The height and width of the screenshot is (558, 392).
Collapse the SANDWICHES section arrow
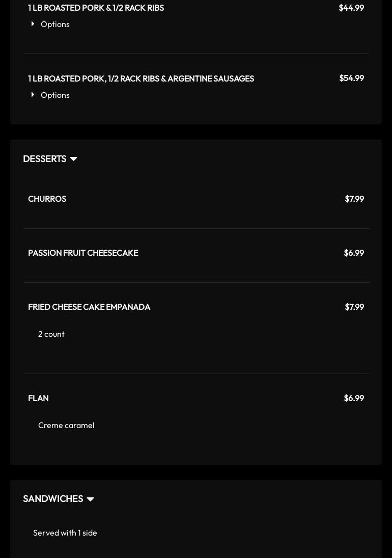pos(90,499)
